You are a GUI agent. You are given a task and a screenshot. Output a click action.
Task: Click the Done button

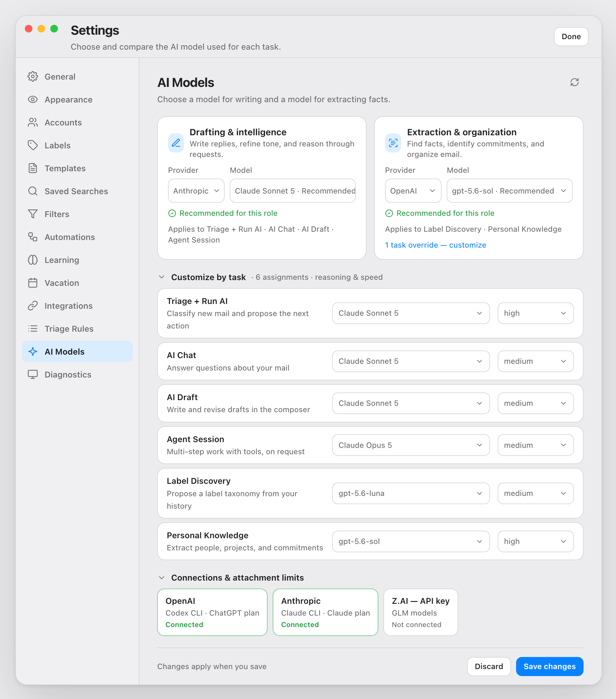pyautogui.click(x=571, y=37)
